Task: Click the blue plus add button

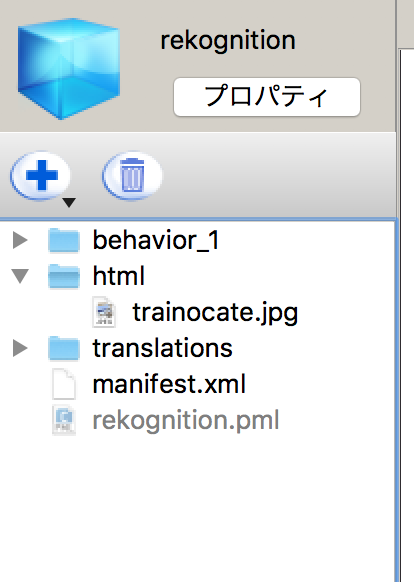Action: [41, 176]
